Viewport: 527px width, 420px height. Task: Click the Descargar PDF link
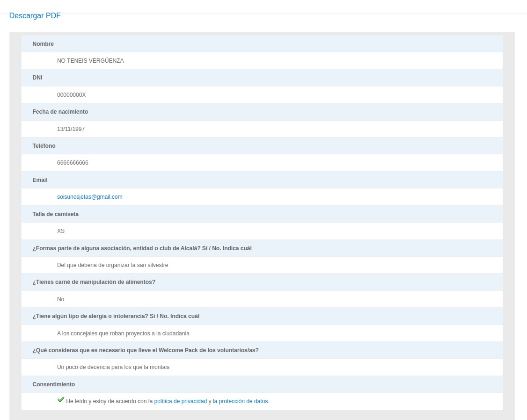(35, 16)
